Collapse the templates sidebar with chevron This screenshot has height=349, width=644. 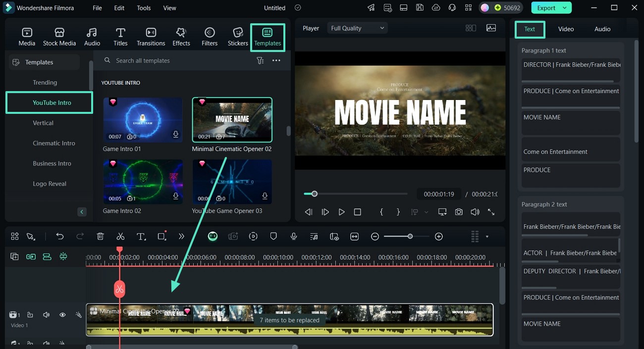point(82,212)
